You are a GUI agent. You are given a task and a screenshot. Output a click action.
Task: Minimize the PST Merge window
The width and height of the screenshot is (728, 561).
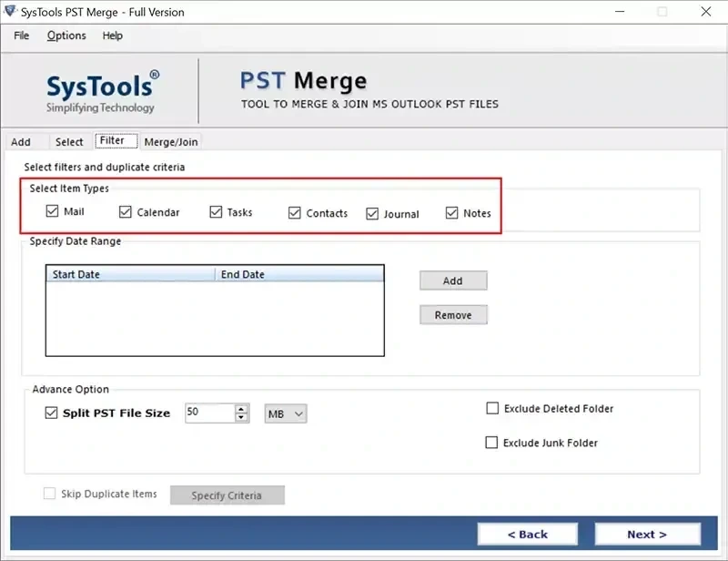coord(620,12)
